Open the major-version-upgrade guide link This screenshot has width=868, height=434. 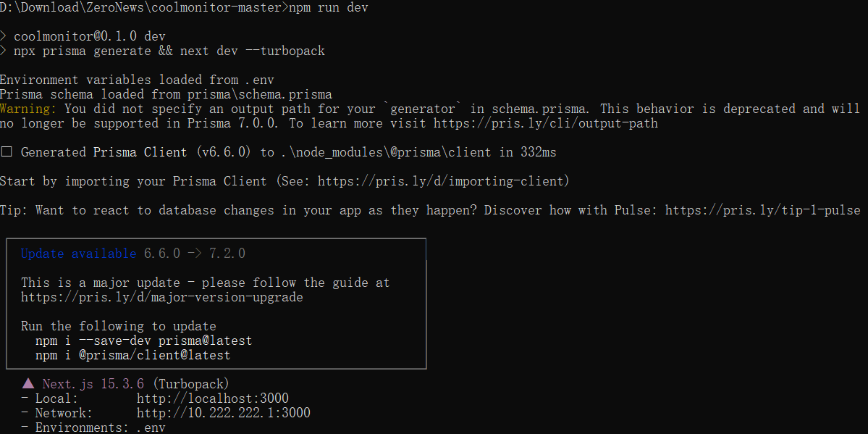point(161,297)
